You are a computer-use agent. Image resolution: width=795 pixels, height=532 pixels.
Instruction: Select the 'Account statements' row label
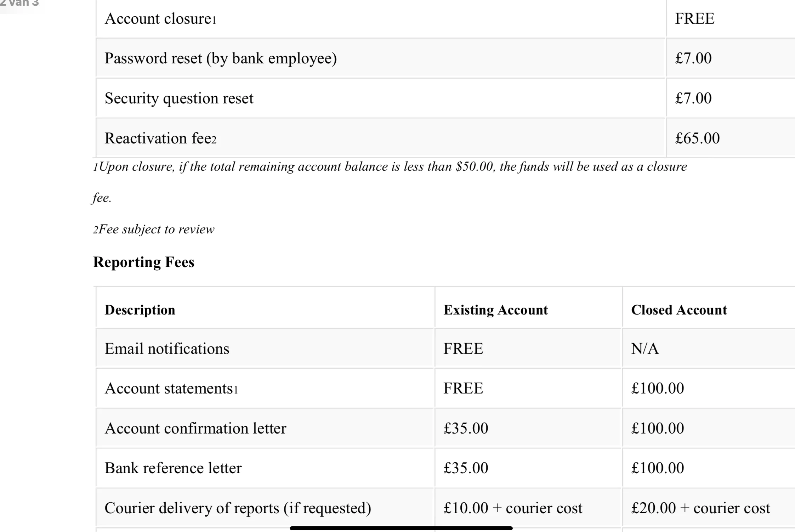171,389
